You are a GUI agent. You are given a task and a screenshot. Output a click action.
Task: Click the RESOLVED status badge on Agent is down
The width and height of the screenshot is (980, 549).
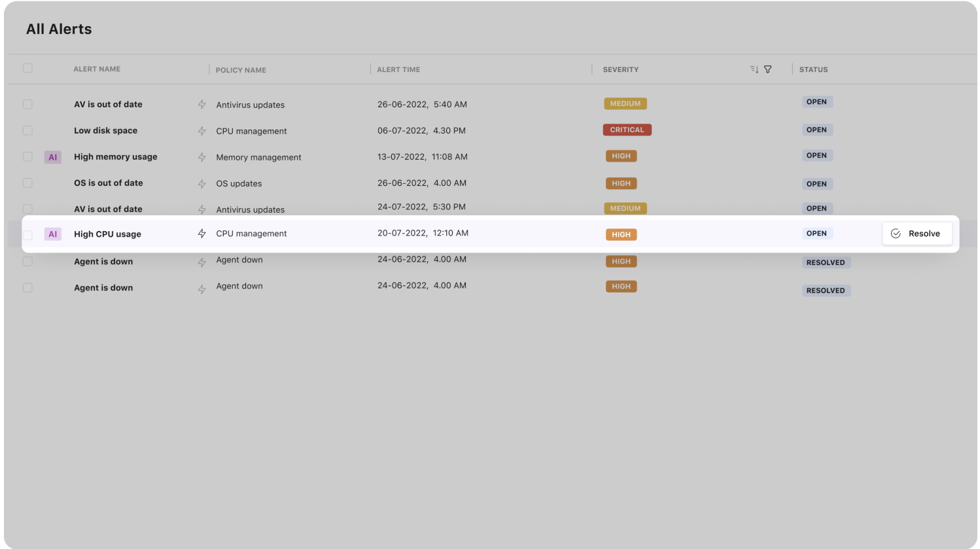click(x=826, y=262)
